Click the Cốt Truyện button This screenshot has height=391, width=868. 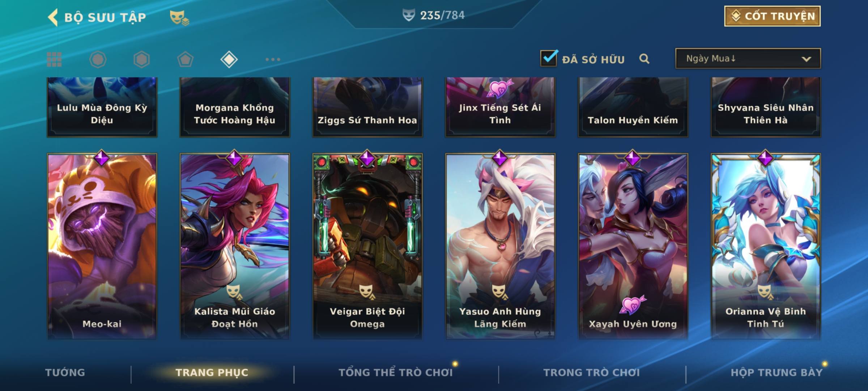click(772, 16)
